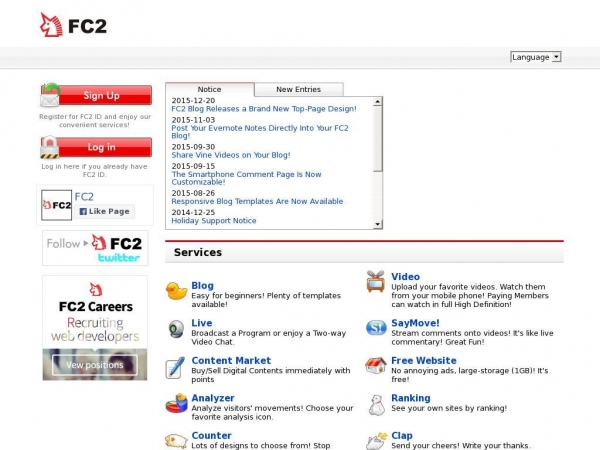
Task: Open the Video service link
Action: tap(405, 277)
